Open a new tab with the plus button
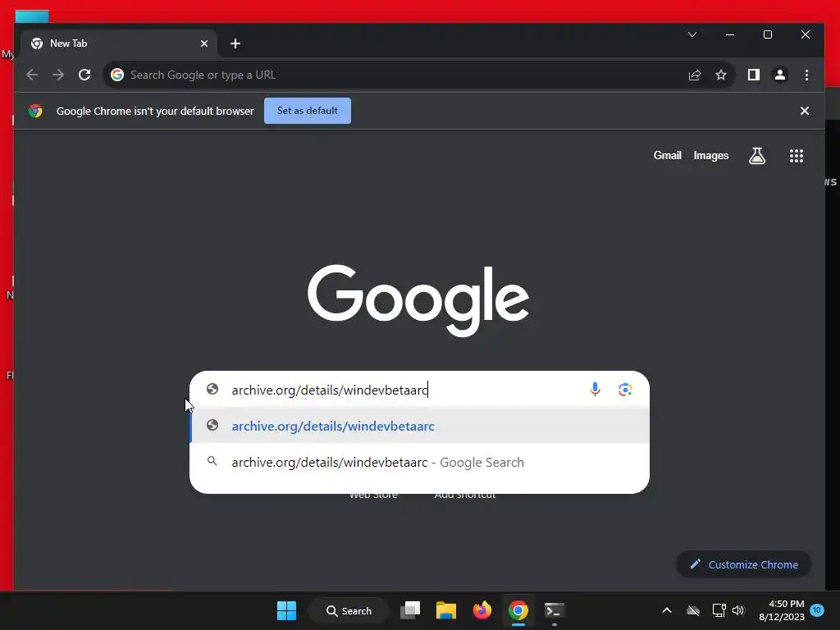The width and height of the screenshot is (840, 630). [x=235, y=43]
